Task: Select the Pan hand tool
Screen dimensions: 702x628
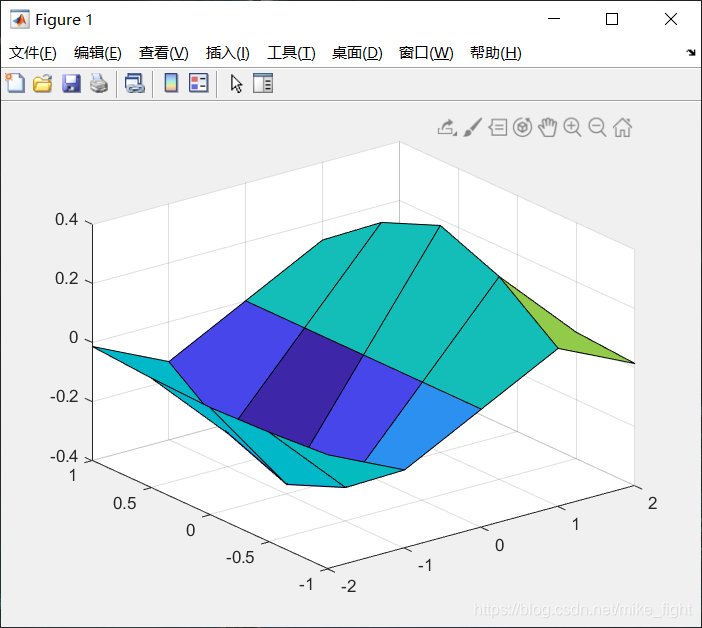Action: point(548,128)
